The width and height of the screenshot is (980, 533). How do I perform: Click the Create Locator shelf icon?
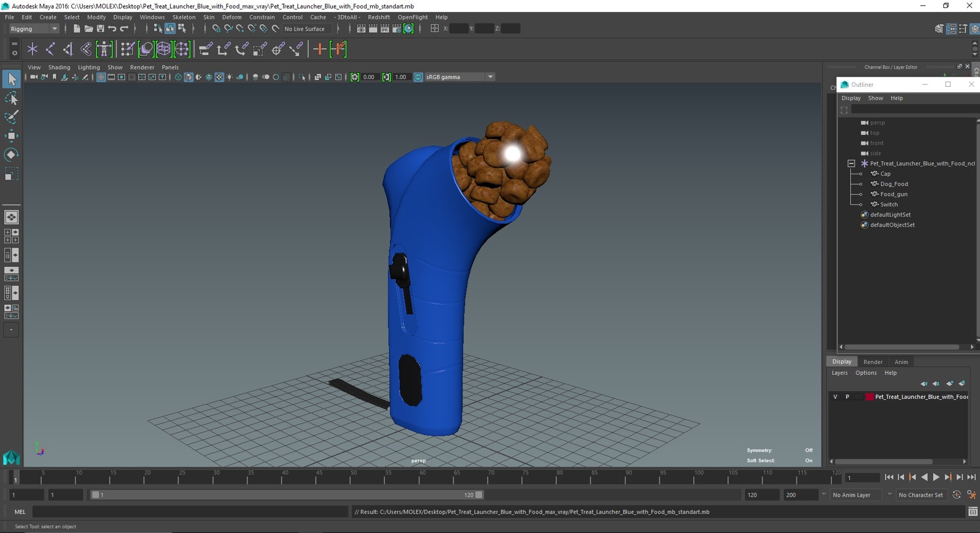click(x=32, y=49)
